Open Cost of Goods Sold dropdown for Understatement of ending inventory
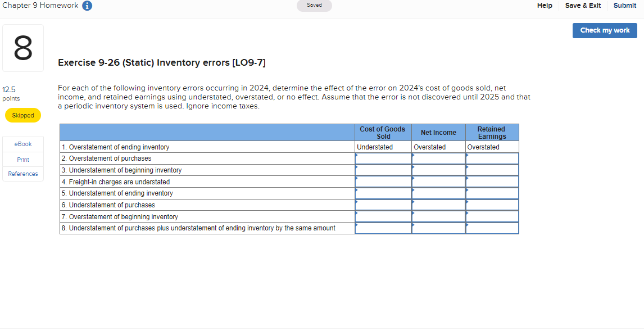Viewport: 644px width, 331px height. (x=383, y=193)
